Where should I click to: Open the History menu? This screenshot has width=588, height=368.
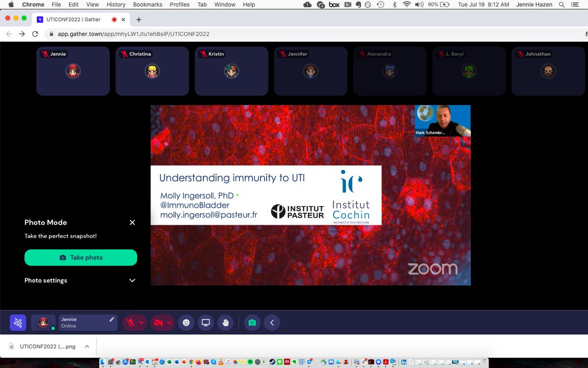click(x=116, y=4)
